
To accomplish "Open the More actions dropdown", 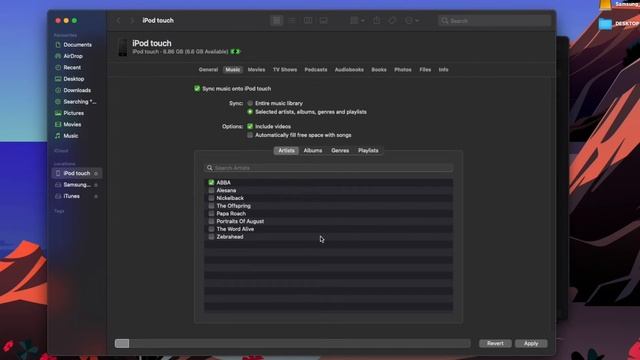I will (411, 20).
